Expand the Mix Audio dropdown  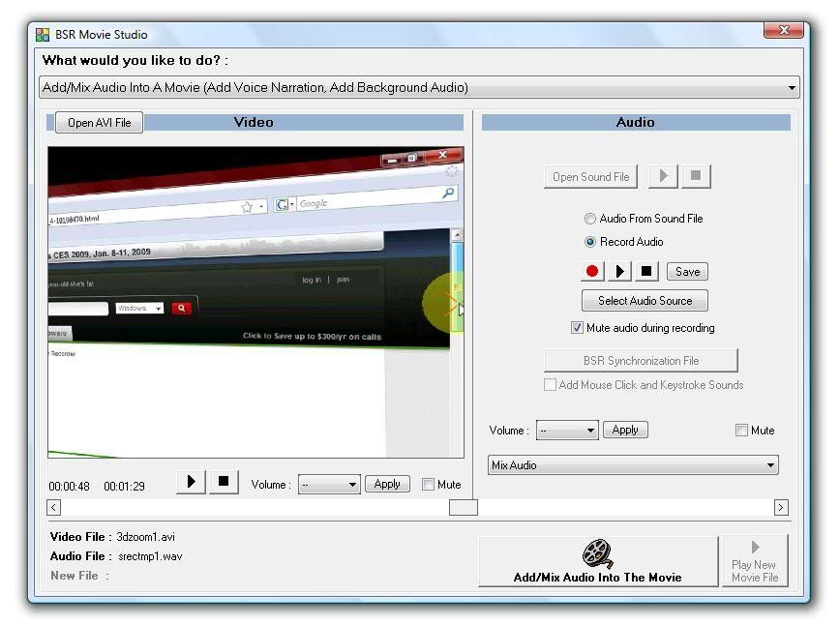pos(633,465)
